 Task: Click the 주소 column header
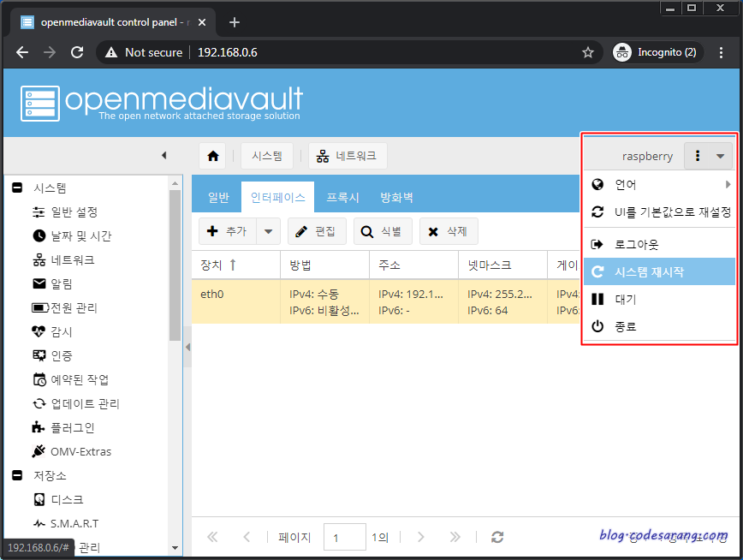tap(413, 265)
